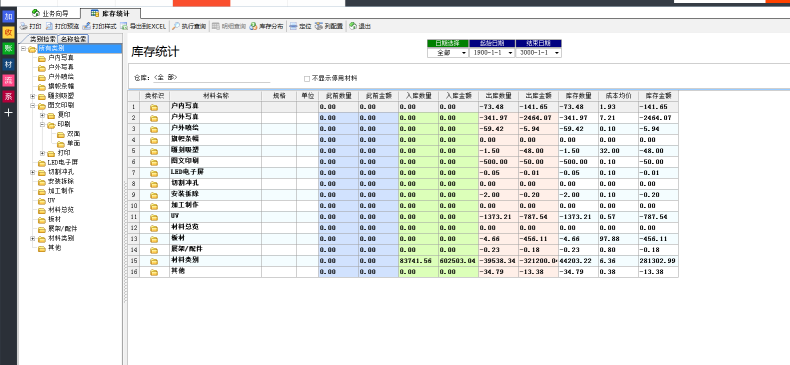Toggle 不显示停用材料 checkbox
Viewport: 790px width, 365px height.
pyautogui.click(x=307, y=79)
